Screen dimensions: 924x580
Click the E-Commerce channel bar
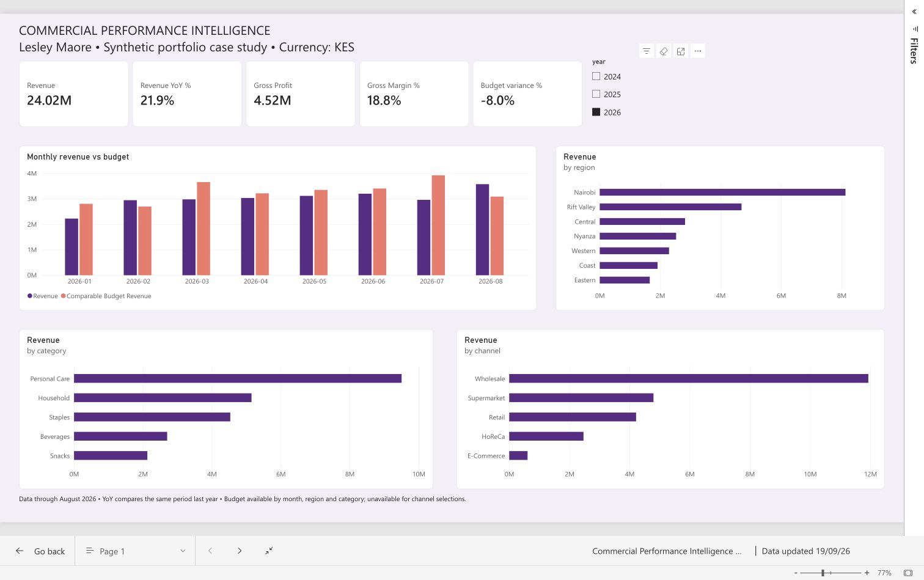[518, 455]
